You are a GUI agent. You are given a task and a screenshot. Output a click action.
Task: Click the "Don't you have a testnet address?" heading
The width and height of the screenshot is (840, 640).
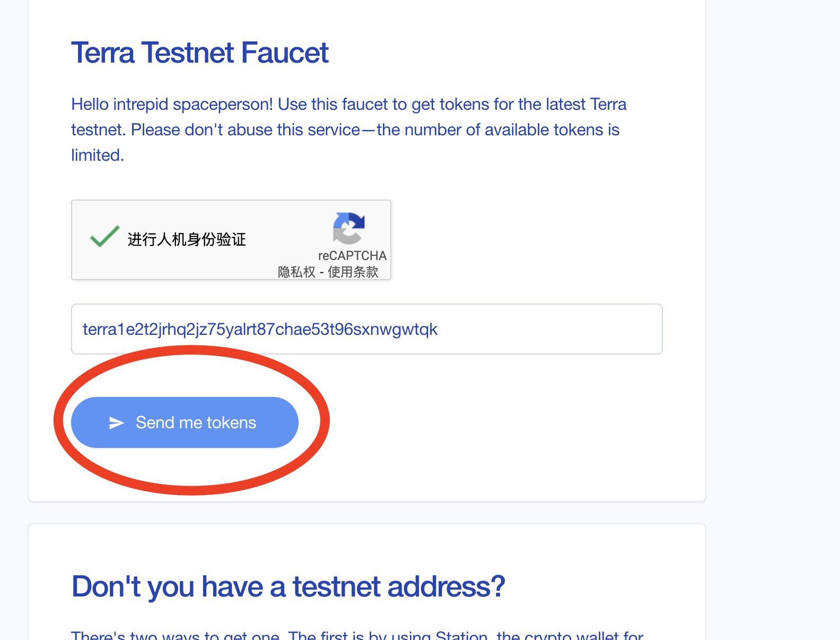click(x=288, y=586)
